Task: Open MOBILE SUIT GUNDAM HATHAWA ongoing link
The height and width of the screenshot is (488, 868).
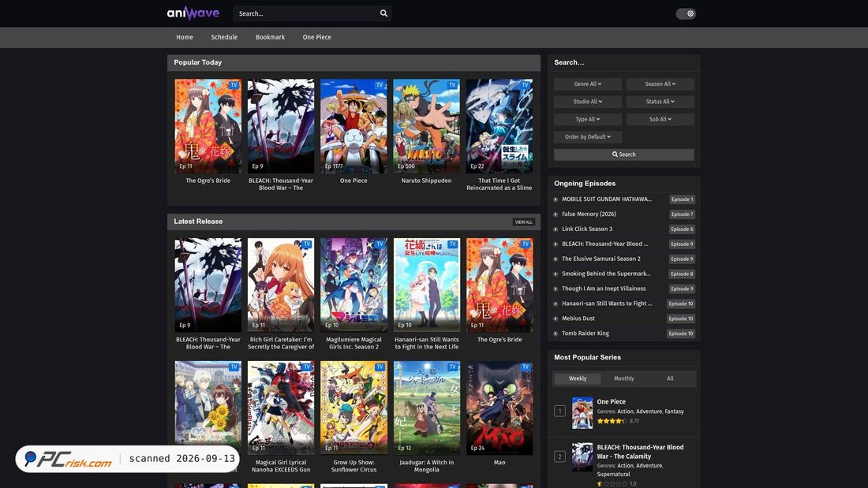Action: pos(607,199)
